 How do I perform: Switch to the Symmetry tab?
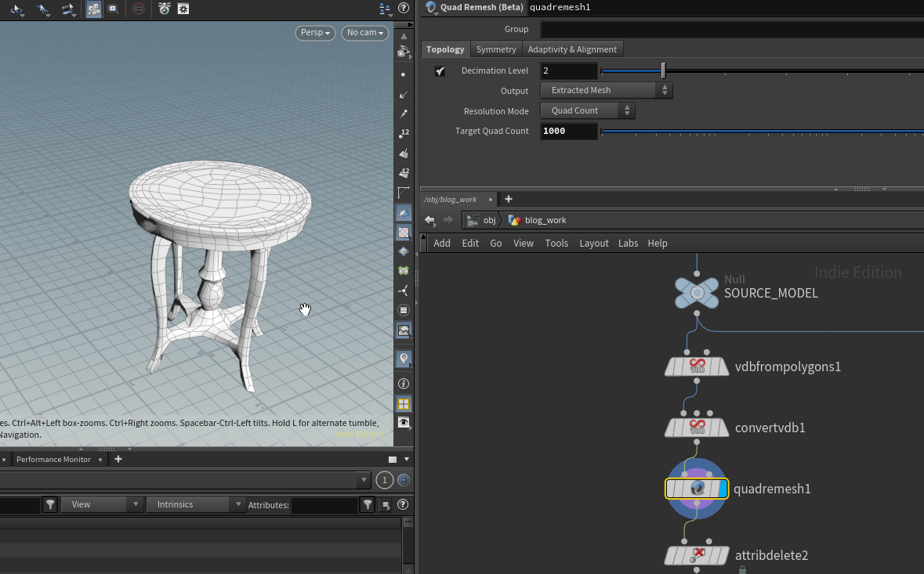point(496,49)
